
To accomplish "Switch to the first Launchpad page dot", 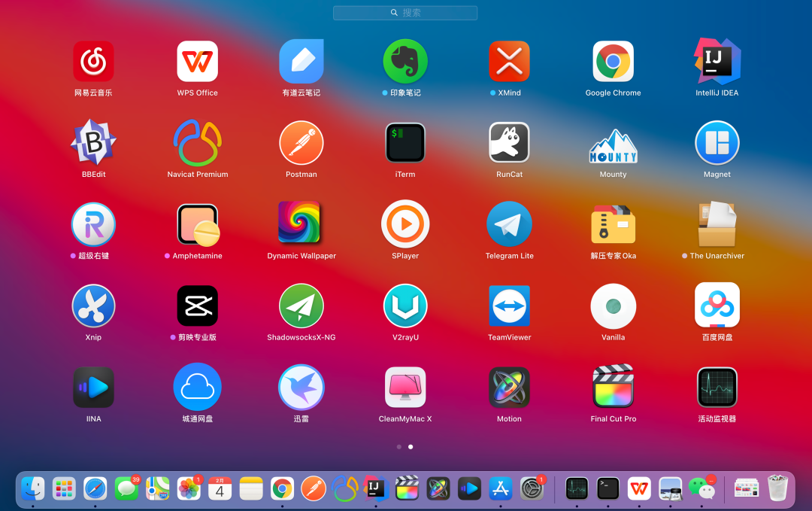I will point(398,447).
